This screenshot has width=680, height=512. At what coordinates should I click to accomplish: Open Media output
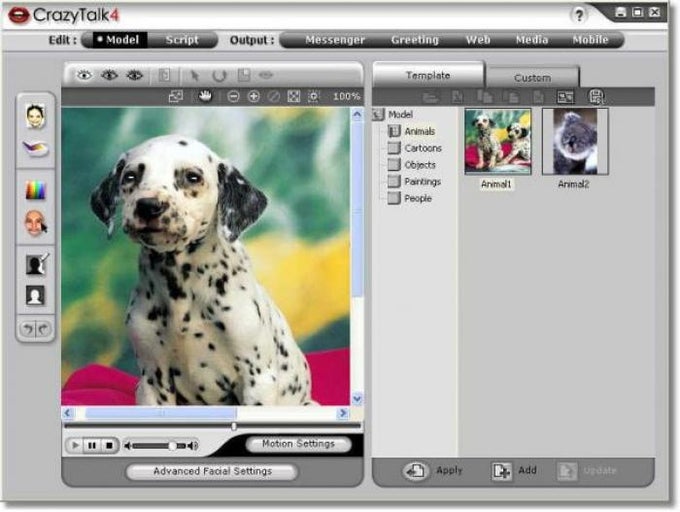pos(532,40)
